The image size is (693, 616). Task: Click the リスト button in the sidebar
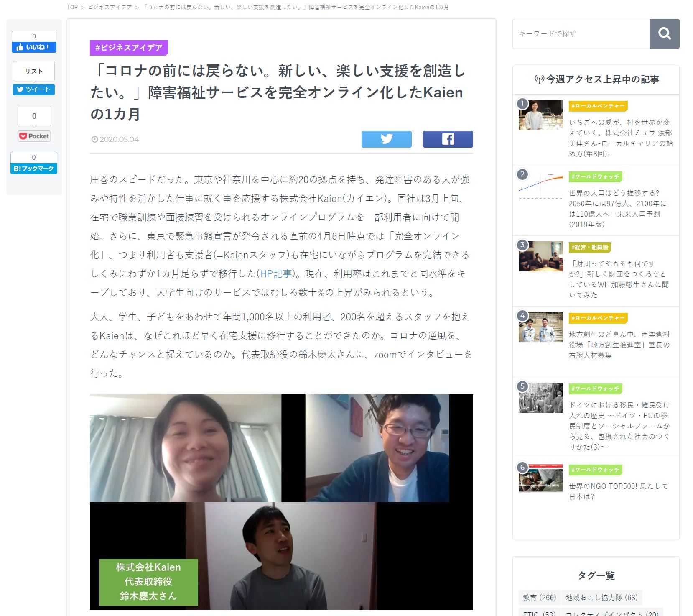[34, 71]
